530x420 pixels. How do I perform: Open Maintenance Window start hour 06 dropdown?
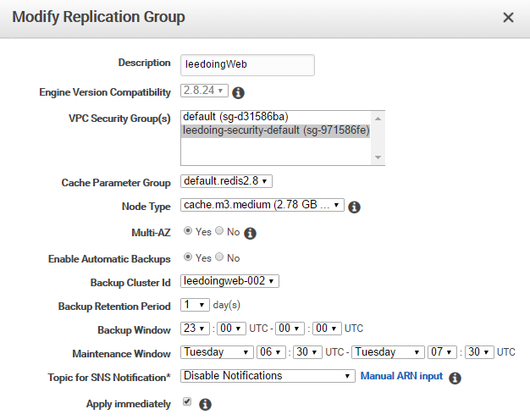point(271,352)
